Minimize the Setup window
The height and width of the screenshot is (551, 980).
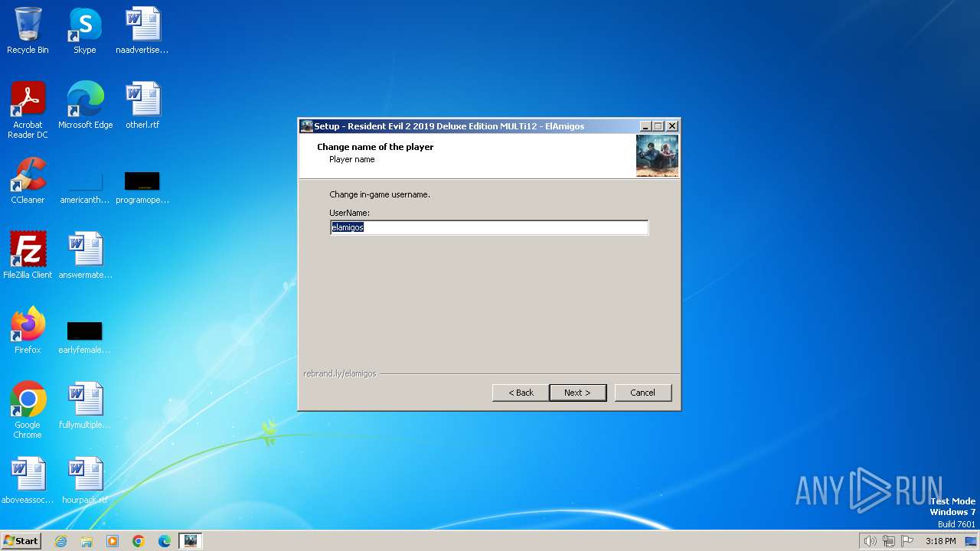pyautogui.click(x=645, y=126)
